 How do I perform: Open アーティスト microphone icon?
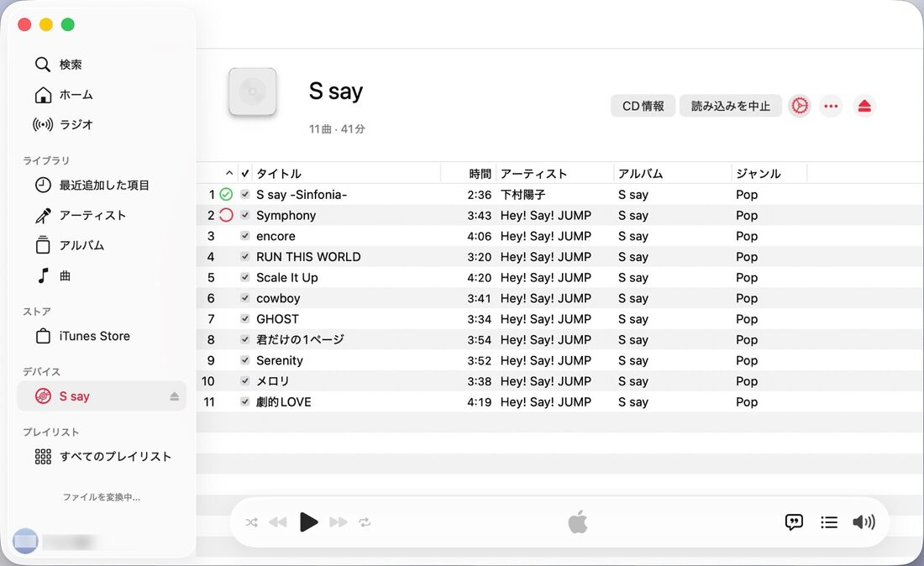[43, 216]
